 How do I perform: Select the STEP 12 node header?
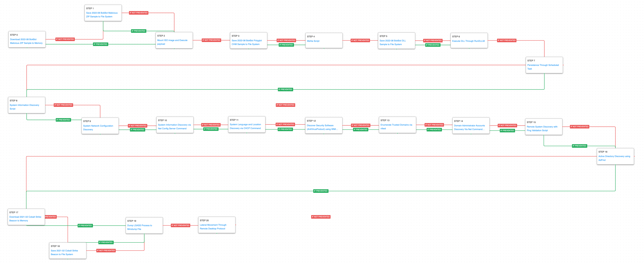[311, 121]
